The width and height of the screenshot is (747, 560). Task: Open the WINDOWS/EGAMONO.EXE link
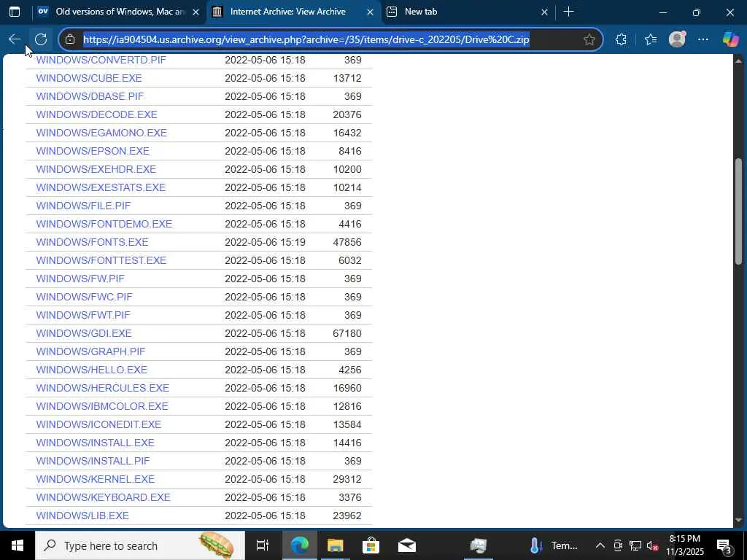click(101, 133)
